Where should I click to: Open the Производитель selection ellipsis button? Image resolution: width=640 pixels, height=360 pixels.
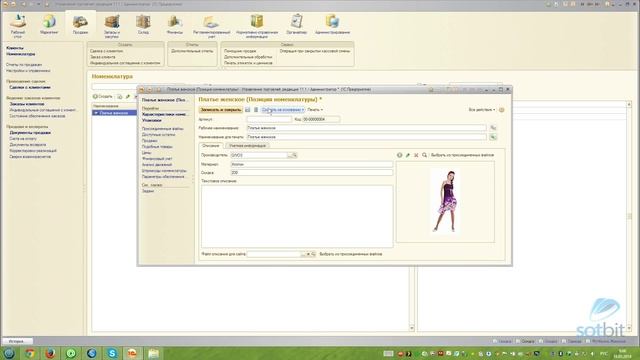pos(290,156)
